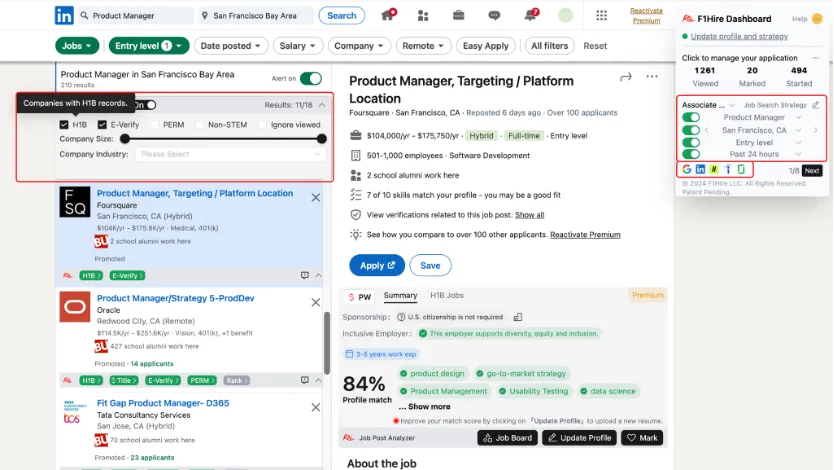Image resolution: width=834 pixels, height=470 pixels.
Task: Click the blue Apply button
Action: point(377,265)
